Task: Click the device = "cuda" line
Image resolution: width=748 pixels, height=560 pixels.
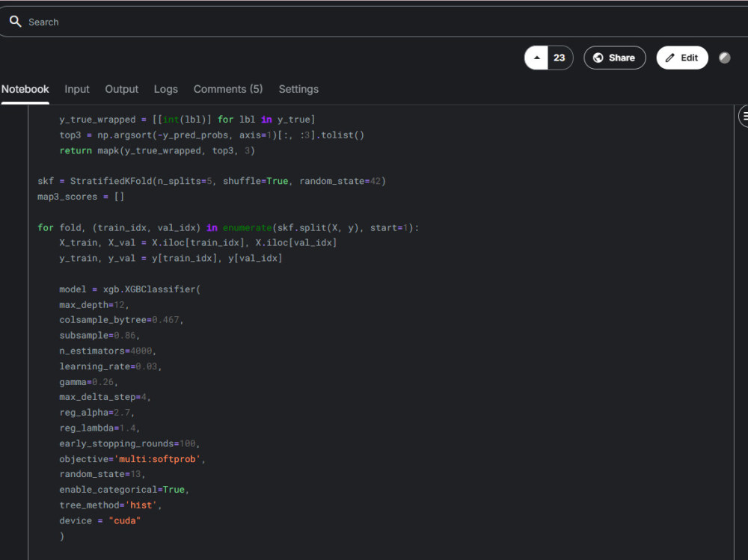Action: pyautogui.click(x=99, y=521)
